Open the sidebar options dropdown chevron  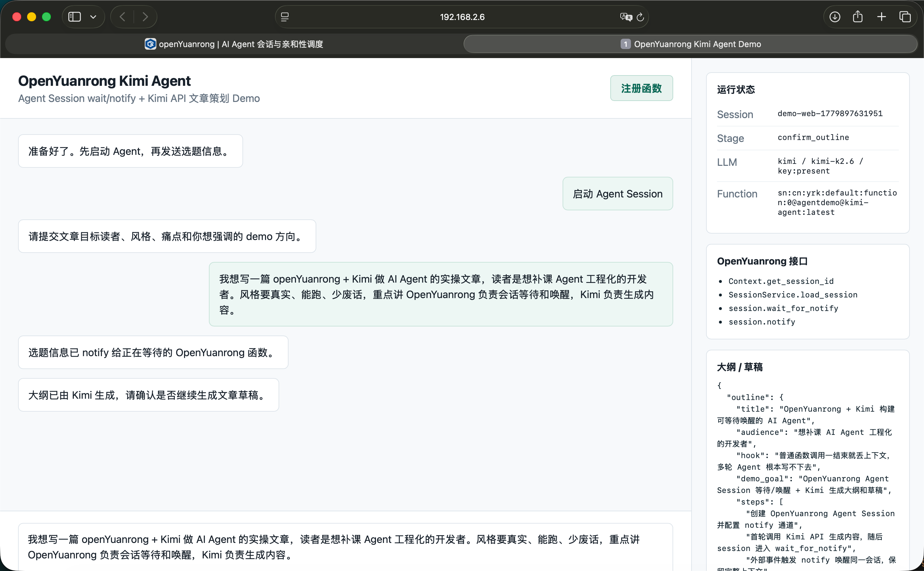pos(93,17)
